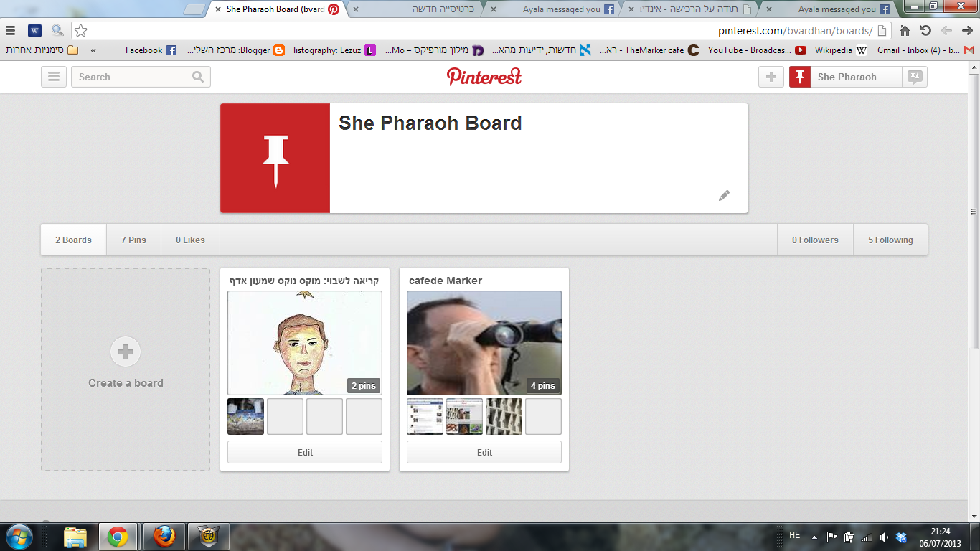Open Pinterest notifications icon
Viewport: 980px width, 551px height.
coord(915,77)
